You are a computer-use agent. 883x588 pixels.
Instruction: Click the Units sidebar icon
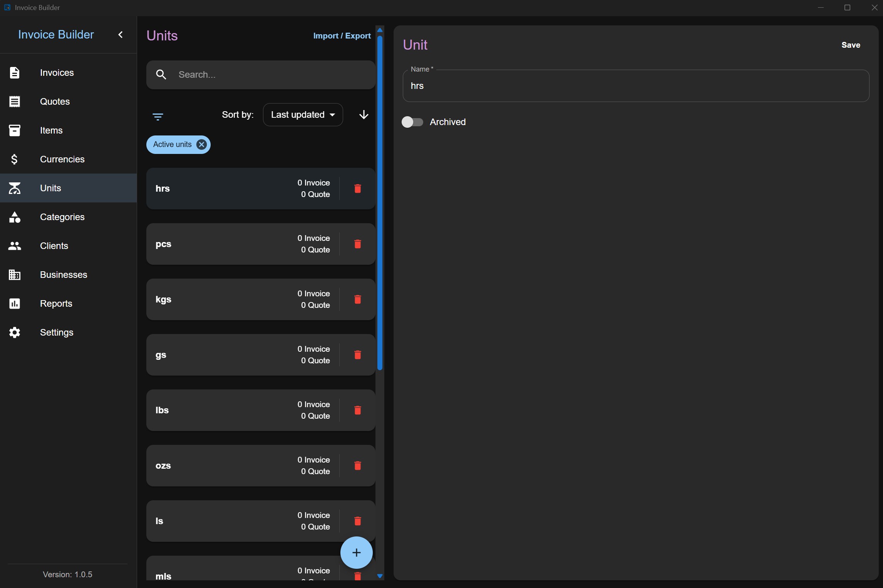(15, 188)
